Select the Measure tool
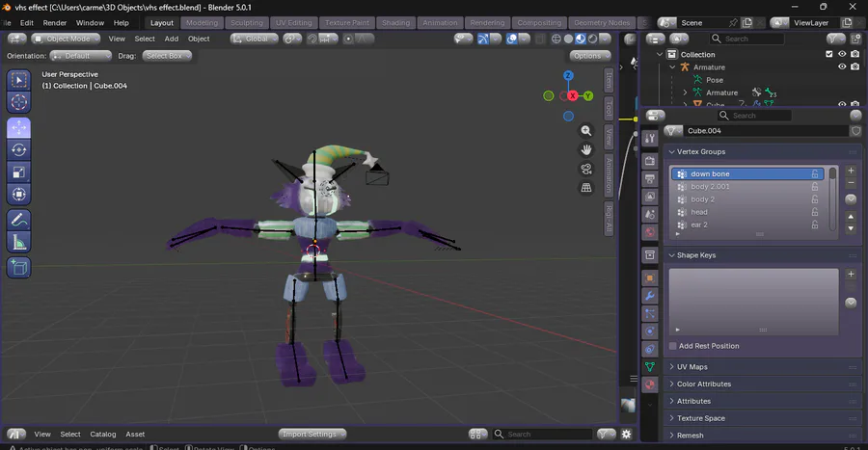 19,242
